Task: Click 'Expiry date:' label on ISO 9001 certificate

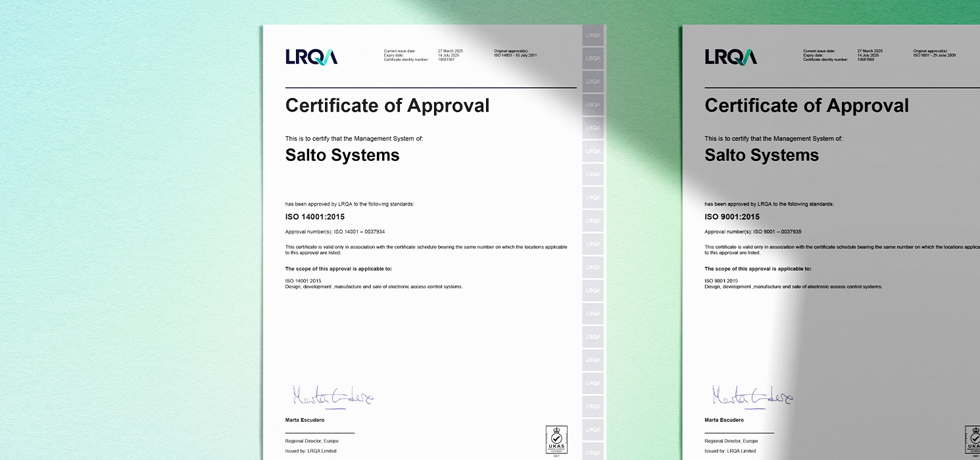Action: [x=813, y=55]
